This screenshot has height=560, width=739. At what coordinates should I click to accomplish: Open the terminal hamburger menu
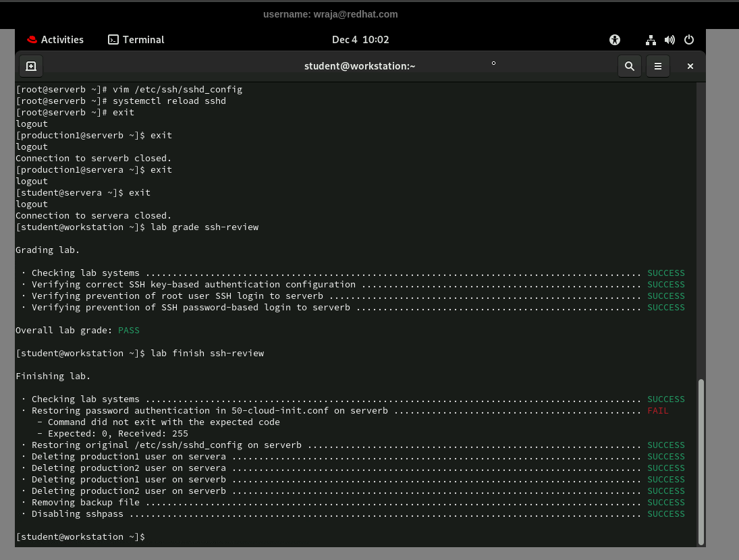click(657, 66)
